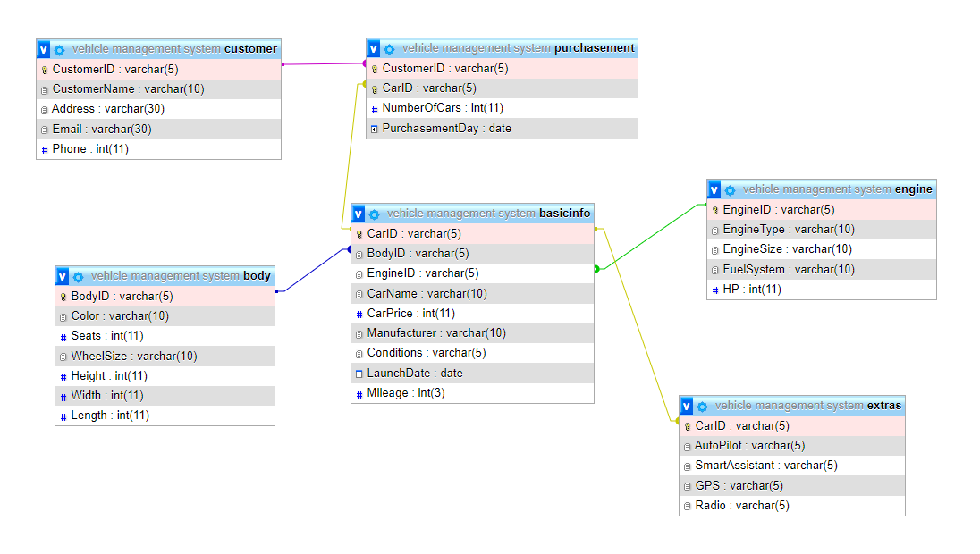Toggle the body table display with V icon

tap(62, 276)
